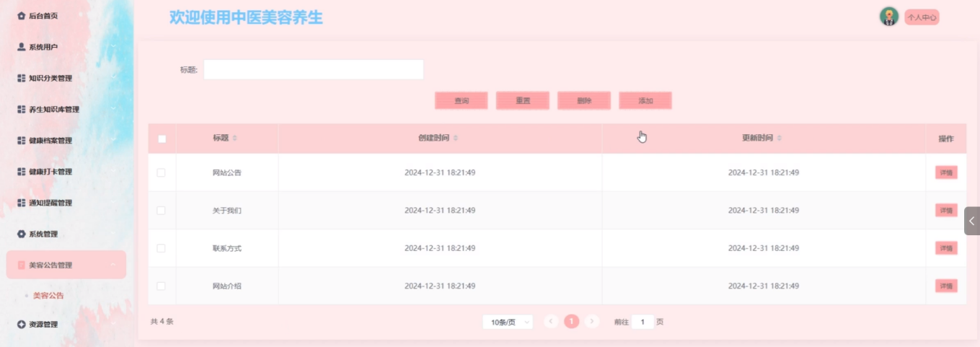Click the document icon beside 美容公告管理
This screenshot has width=980, height=347.
point(21,265)
